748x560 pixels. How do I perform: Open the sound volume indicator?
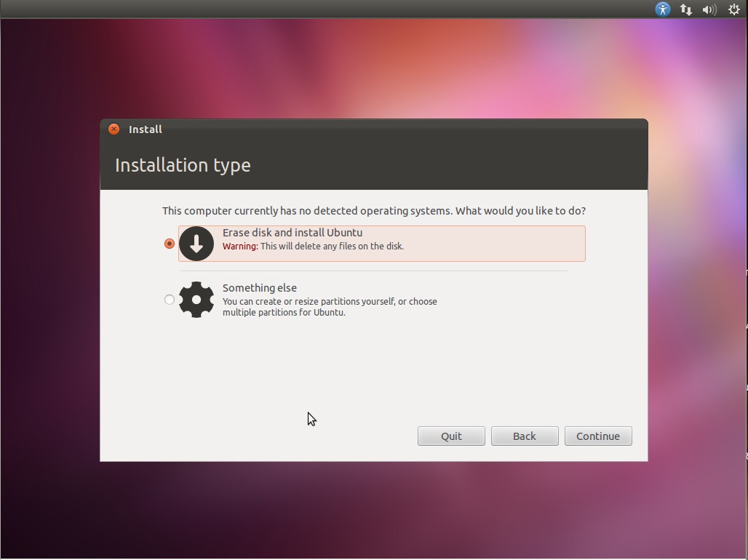[709, 9]
